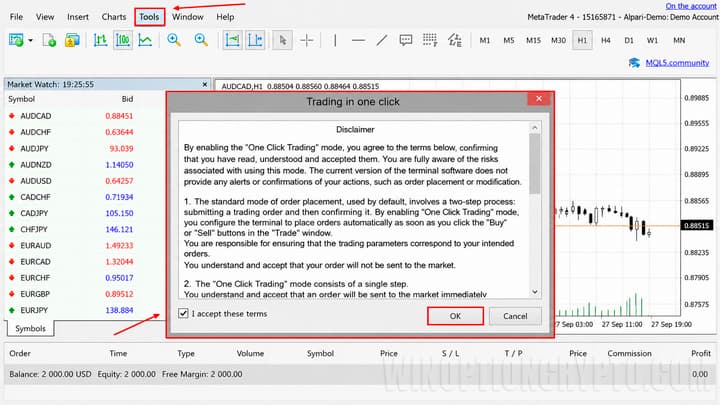Open the View menu
Image resolution: width=720 pixels, height=405 pixels.
(45, 17)
